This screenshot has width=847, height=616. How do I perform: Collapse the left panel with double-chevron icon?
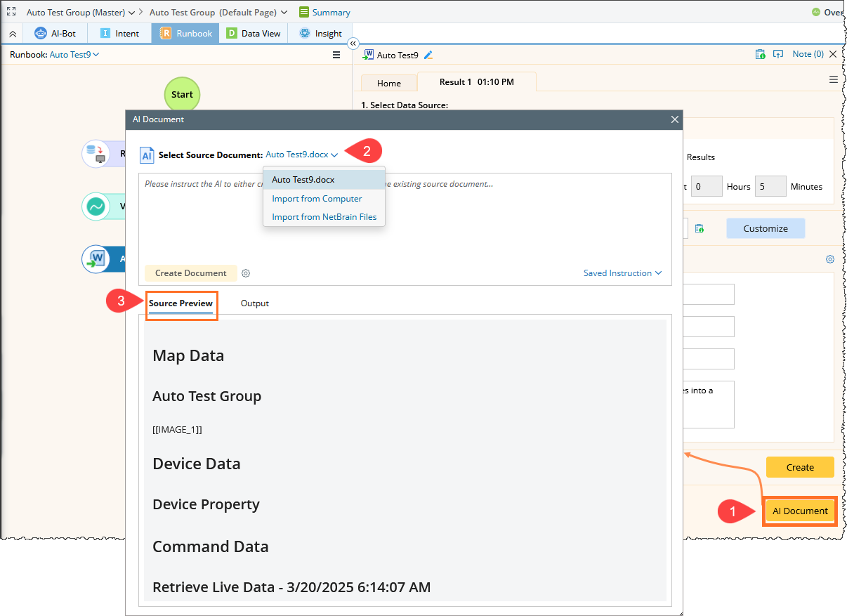353,44
